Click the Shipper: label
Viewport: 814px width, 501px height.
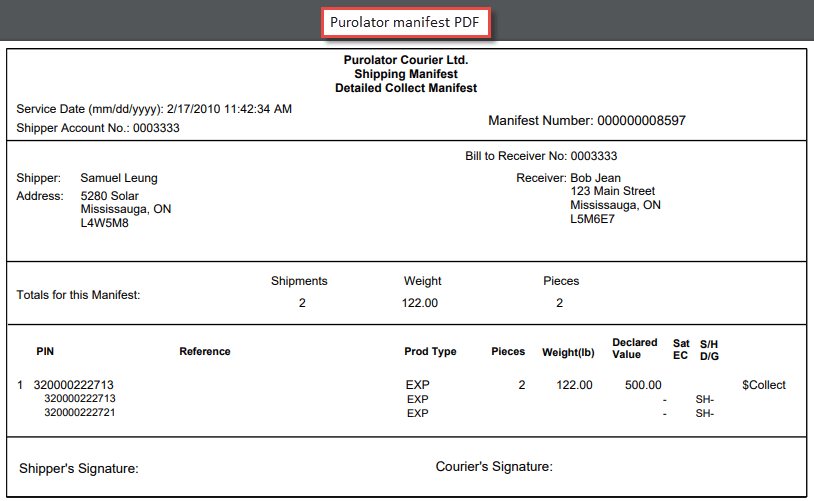coord(38,178)
